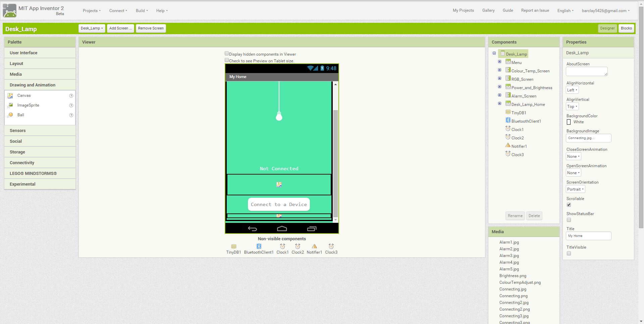The height and width of the screenshot is (324, 644).
Task: Expand the Menu component node
Action: (x=499, y=62)
